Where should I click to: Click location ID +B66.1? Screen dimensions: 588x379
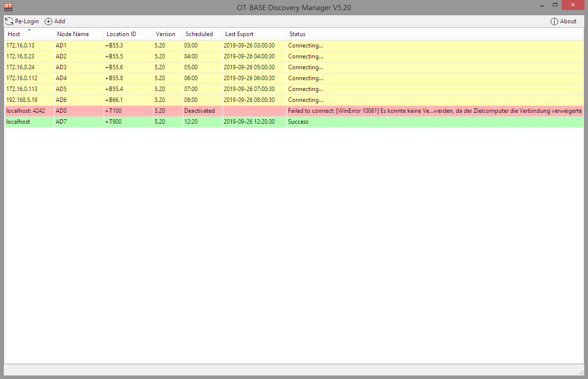114,100
